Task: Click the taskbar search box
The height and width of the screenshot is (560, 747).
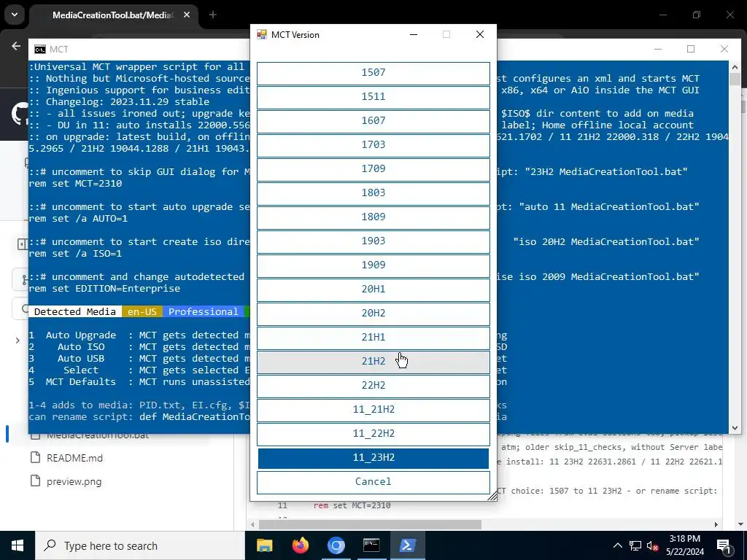Action: (x=140, y=545)
